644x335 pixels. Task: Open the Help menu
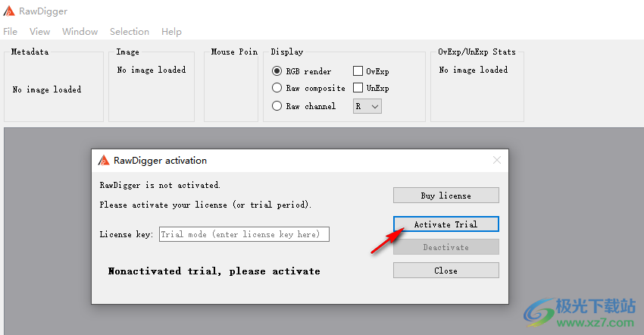click(171, 32)
